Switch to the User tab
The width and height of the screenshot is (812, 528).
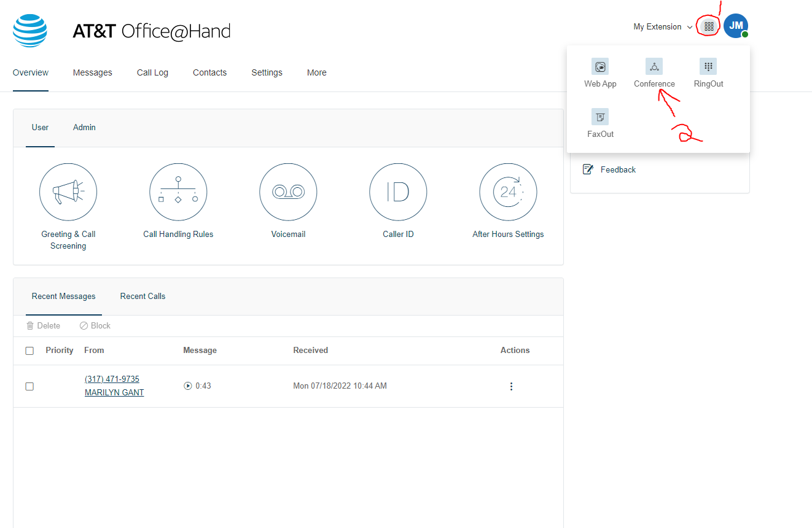pyautogui.click(x=40, y=128)
